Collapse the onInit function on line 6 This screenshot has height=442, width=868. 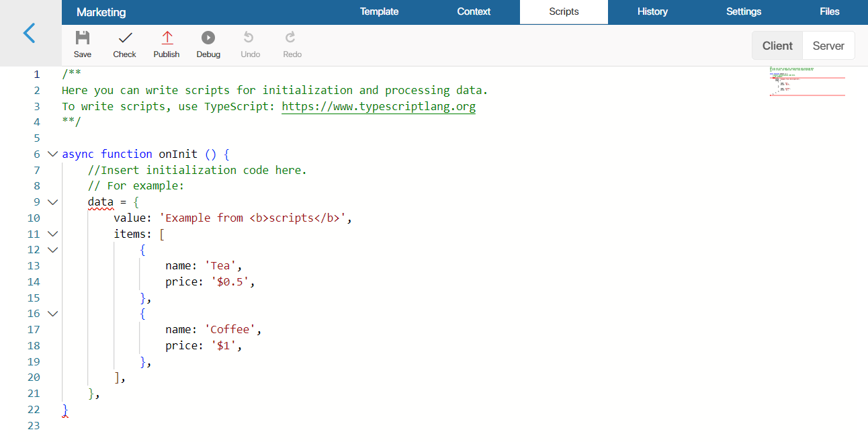pos(53,154)
